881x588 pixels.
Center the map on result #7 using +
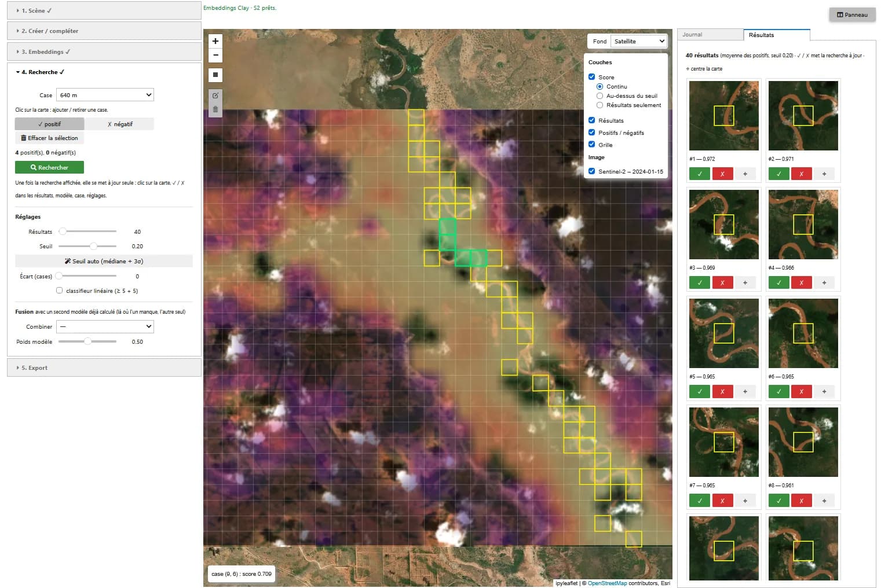(745, 501)
